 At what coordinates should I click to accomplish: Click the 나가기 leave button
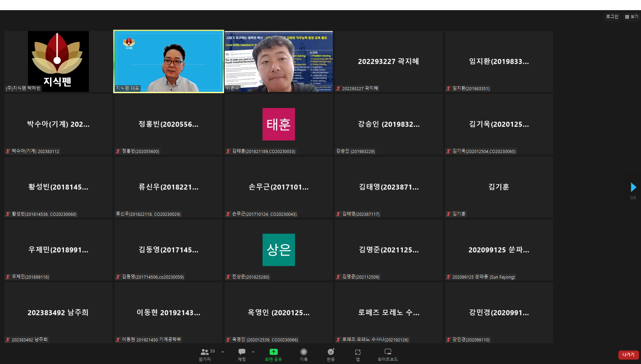point(628,355)
